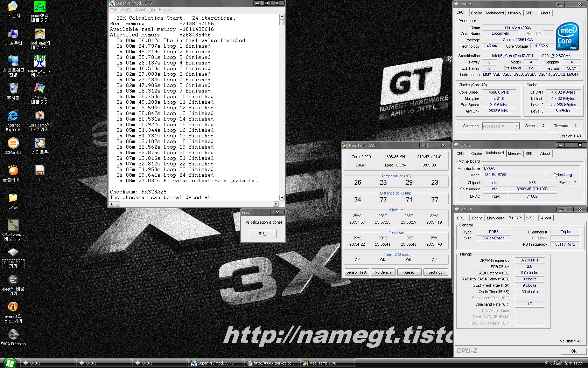This screenshot has height=368, width=588.
Task: Click the Intel Core i7 logo in CPU-Z
Action: pos(567,36)
